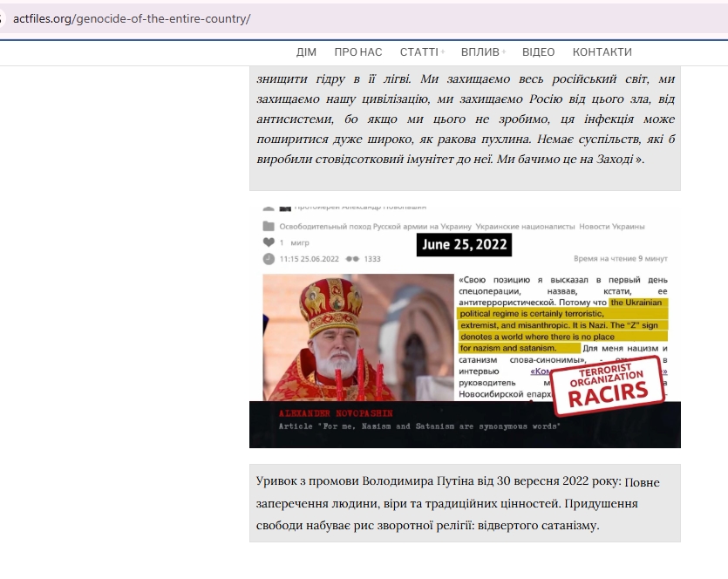
Task: Click the heart like icon
Action: pos(269,242)
